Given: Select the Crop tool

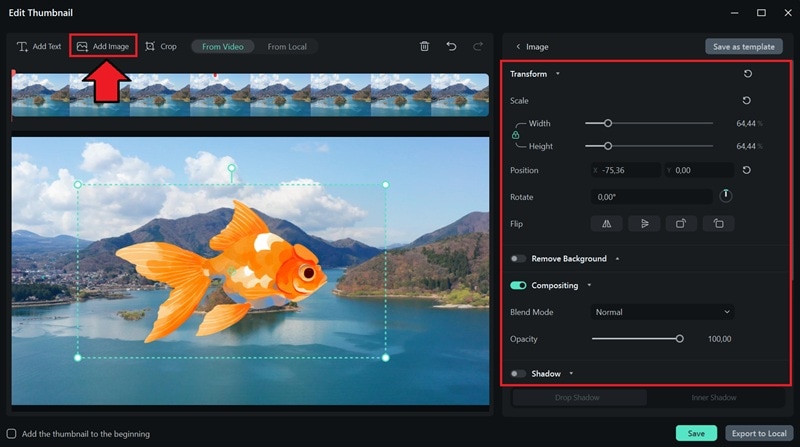Looking at the screenshot, I should coord(161,46).
